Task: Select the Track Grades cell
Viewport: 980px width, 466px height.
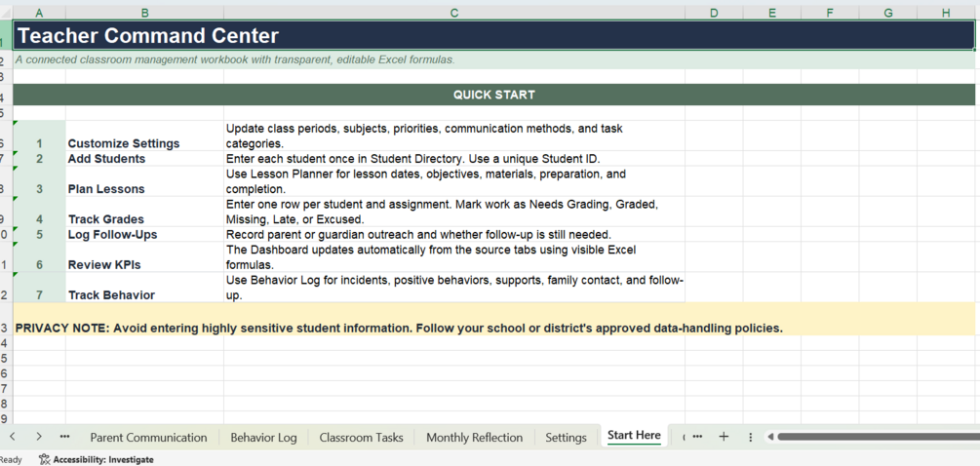Action: [x=144, y=212]
